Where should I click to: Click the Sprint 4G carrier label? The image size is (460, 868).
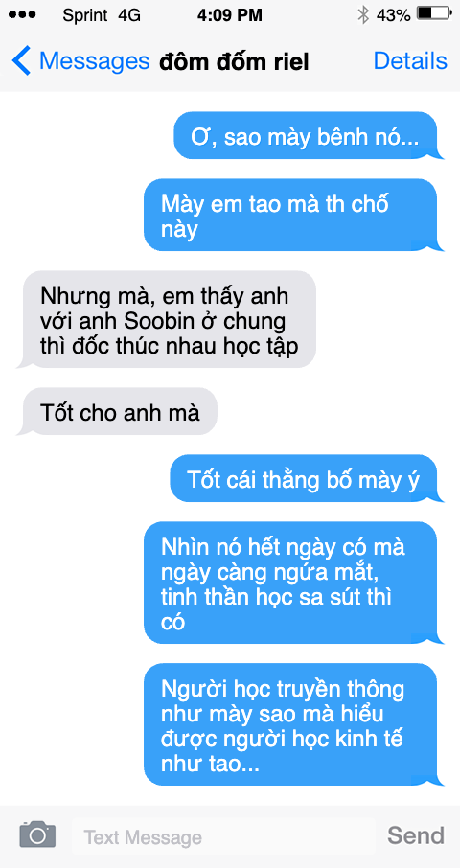coord(102,15)
